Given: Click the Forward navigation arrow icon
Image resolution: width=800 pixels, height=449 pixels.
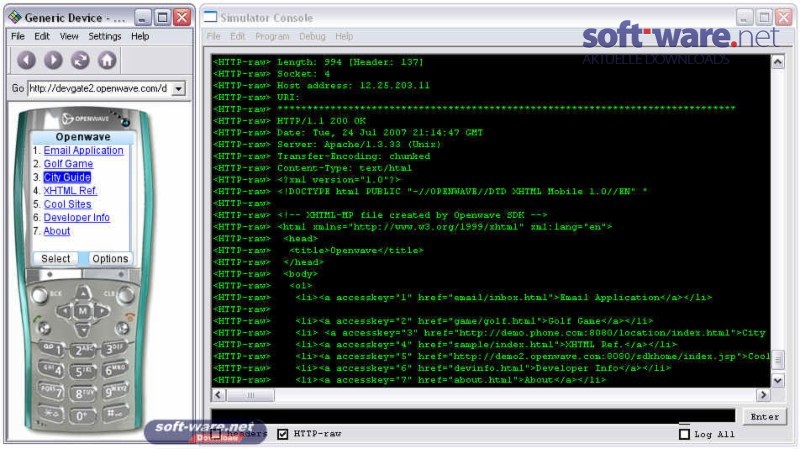Looking at the screenshot, I should 53,60.
